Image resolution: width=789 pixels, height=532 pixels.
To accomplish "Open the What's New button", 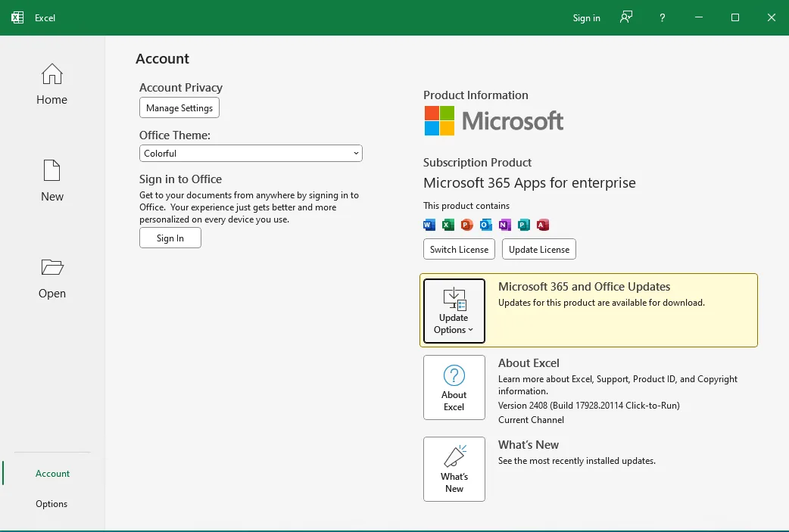I will point(454,468).
